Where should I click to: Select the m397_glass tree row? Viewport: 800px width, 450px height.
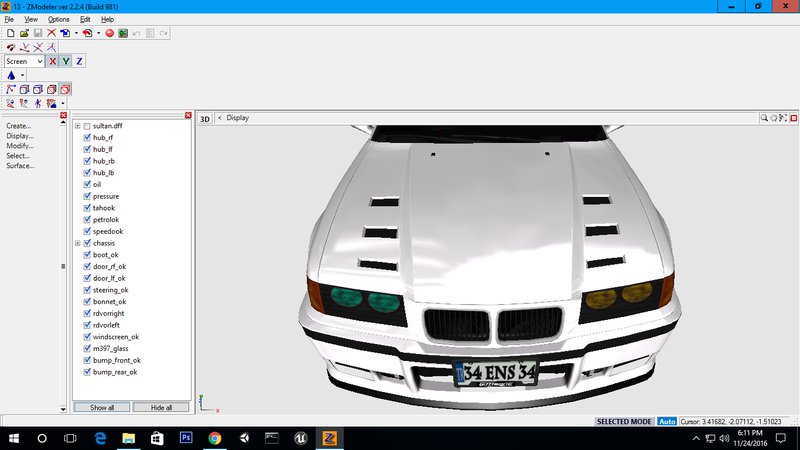111,349
